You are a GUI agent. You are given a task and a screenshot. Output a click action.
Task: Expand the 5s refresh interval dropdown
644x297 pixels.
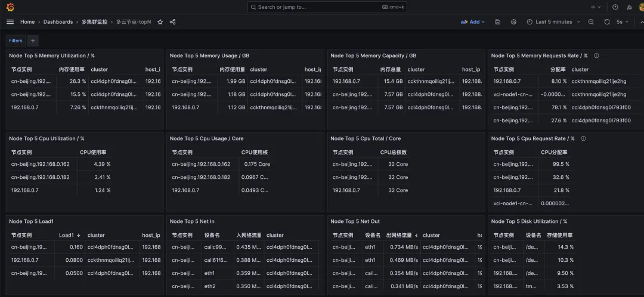(623, 22)
